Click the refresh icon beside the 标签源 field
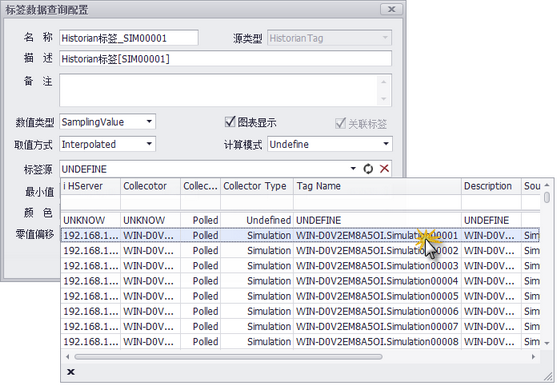The image size is (557, 386). (x=368, y=169)
